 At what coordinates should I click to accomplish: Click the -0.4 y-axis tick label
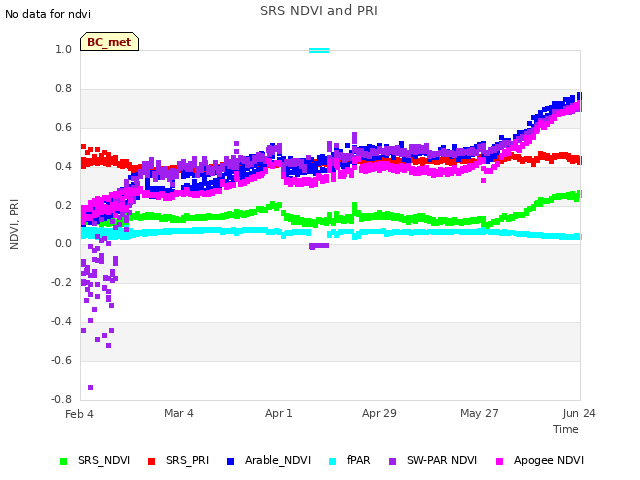(61, 322)
